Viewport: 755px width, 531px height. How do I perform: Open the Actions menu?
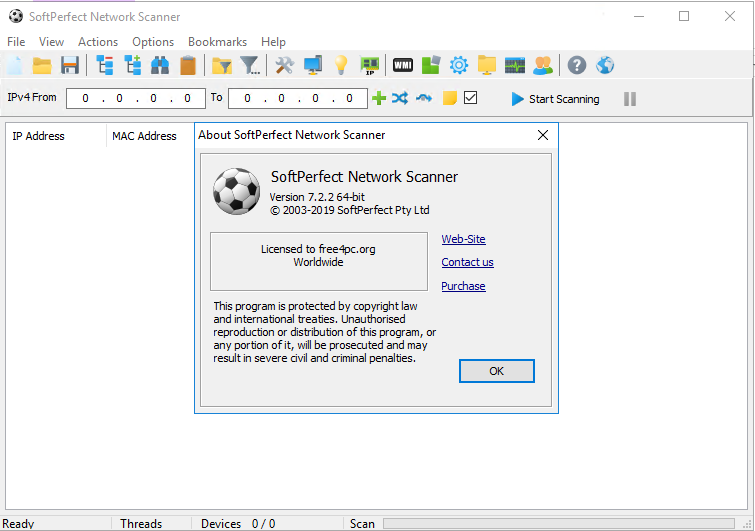[98, 42]
